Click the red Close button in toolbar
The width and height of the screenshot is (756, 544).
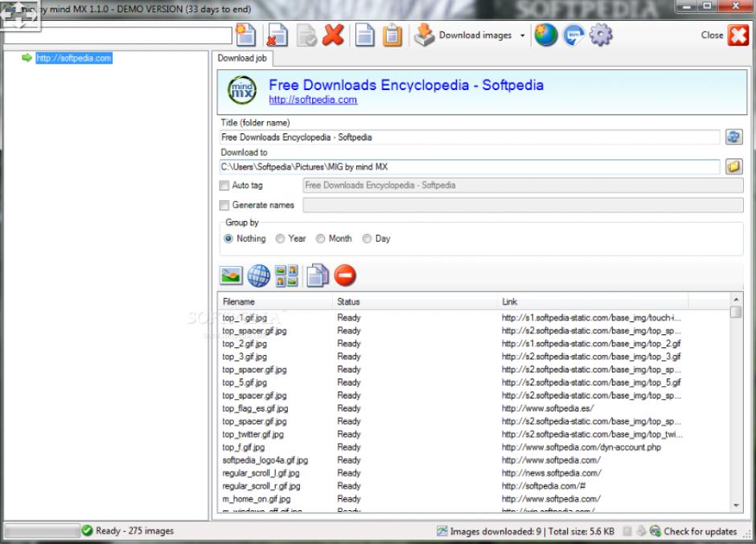pos(725,35)
